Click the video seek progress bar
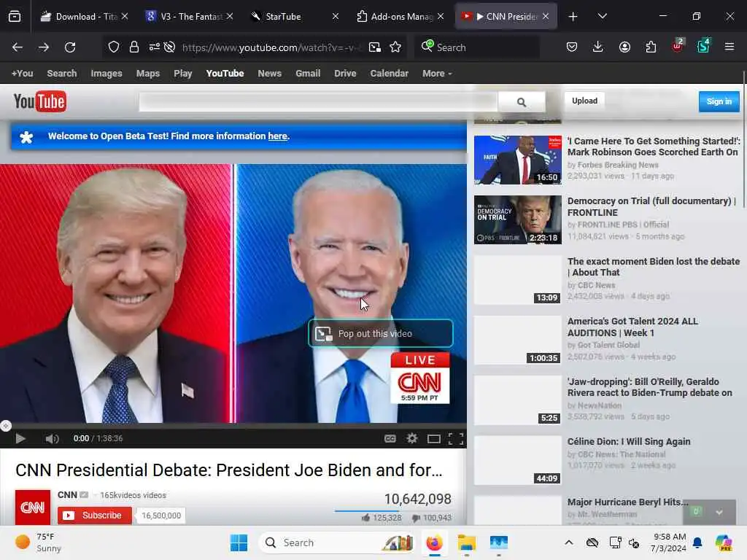 pos(233,425)
